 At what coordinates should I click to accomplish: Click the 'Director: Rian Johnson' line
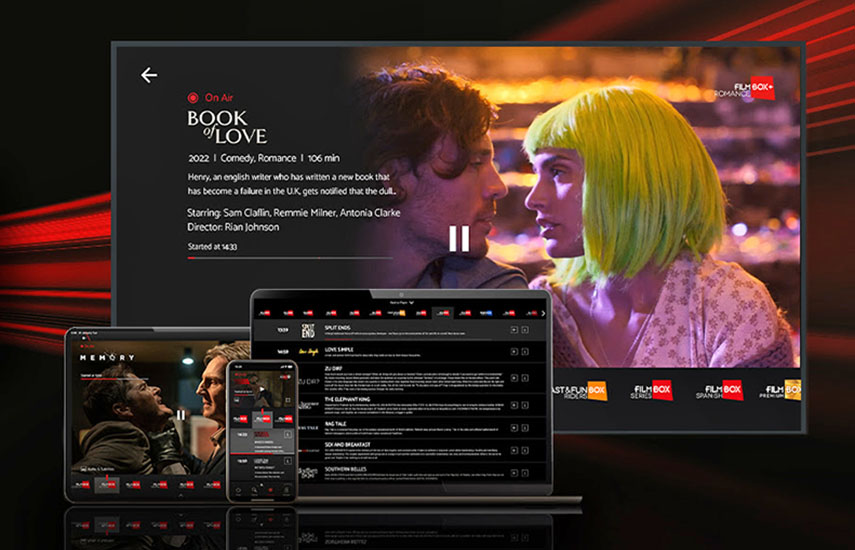[233, 227]
